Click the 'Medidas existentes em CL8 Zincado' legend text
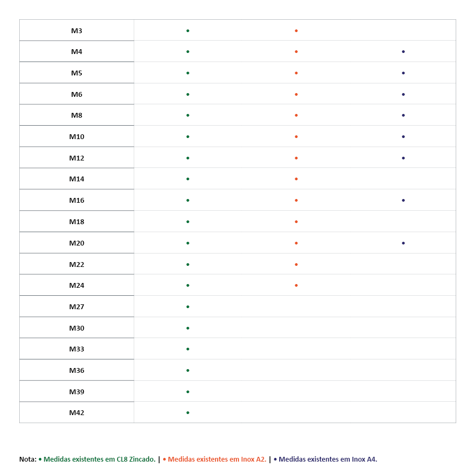This screenshot has height=475, width=476. click(x=99, y=459)
